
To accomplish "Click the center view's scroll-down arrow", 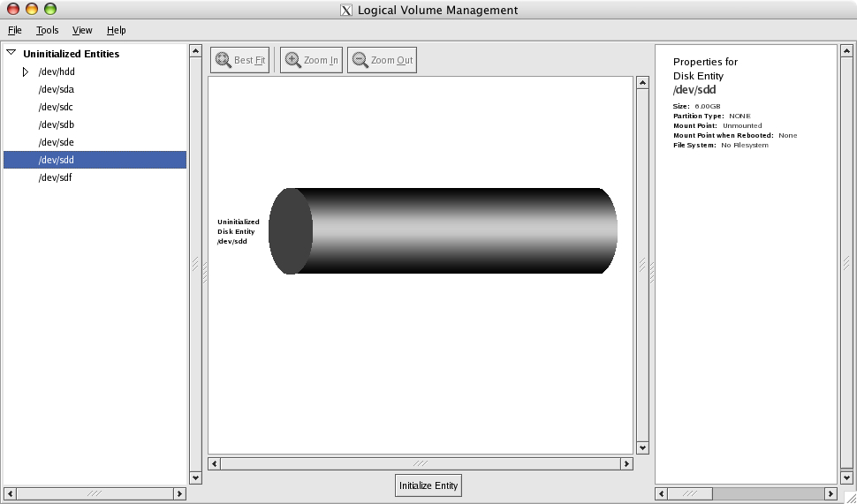I will (x=642, y=448).
